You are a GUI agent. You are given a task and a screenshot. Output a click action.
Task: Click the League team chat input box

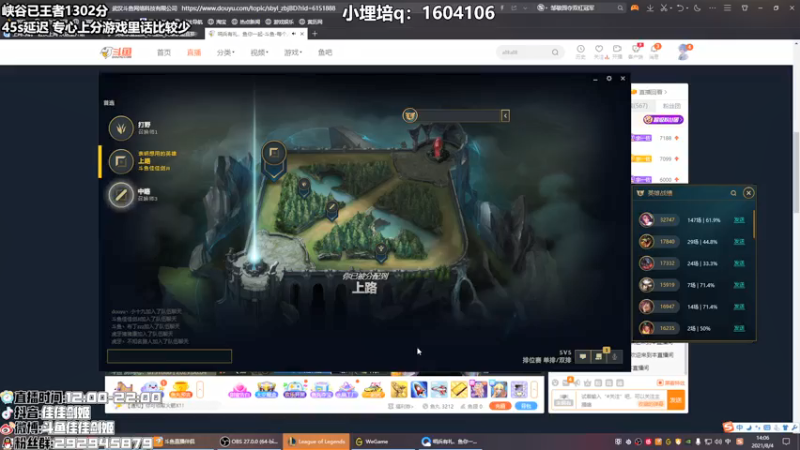(169, 356)
